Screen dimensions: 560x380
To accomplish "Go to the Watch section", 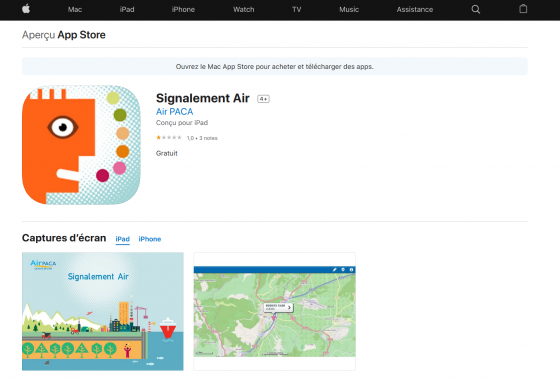I will 244,10.
